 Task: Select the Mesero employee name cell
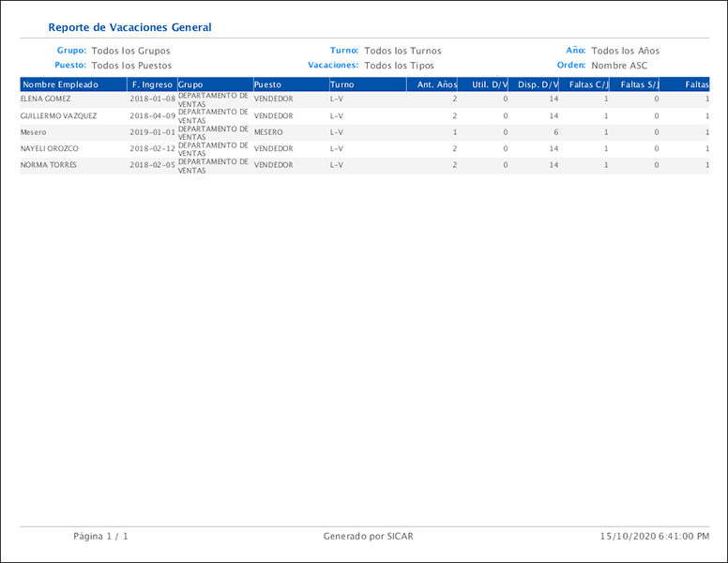click(x=34, y=132)
